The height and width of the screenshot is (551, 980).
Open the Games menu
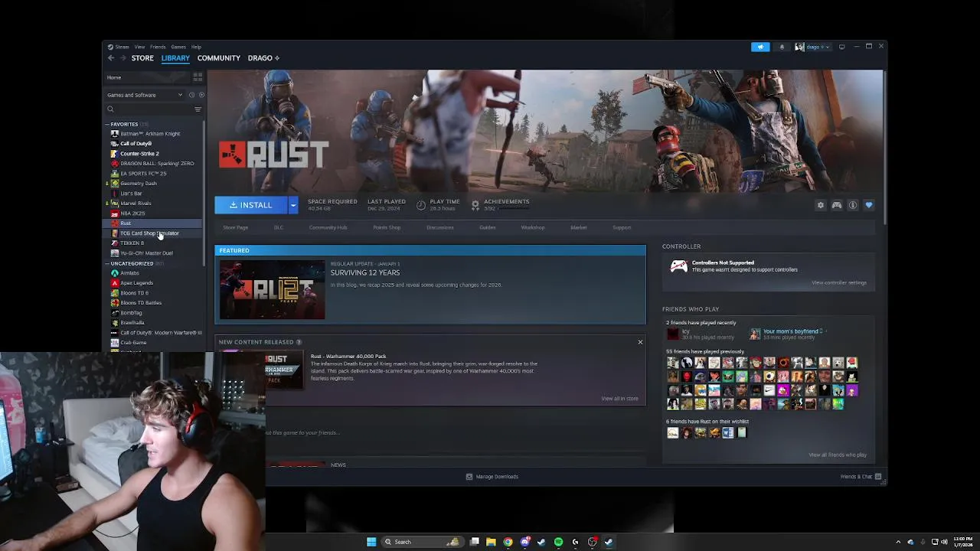pos(178,47)
